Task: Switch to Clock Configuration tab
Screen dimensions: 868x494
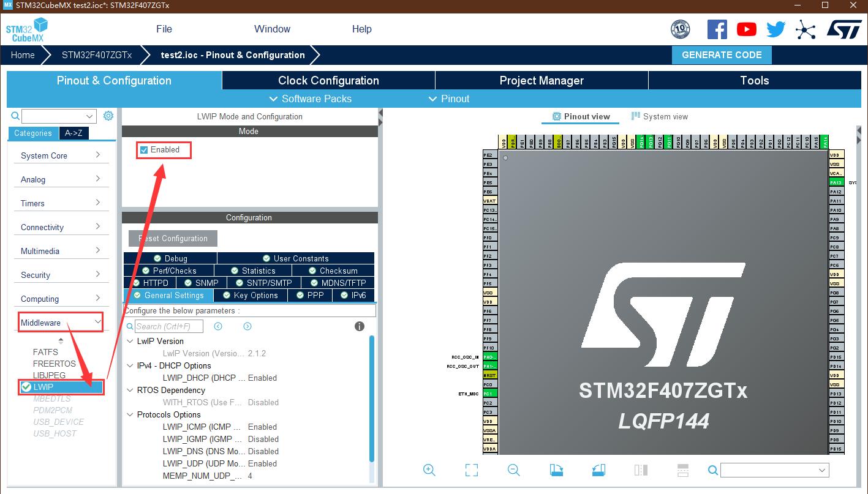Action: click(x=328, y=80)
